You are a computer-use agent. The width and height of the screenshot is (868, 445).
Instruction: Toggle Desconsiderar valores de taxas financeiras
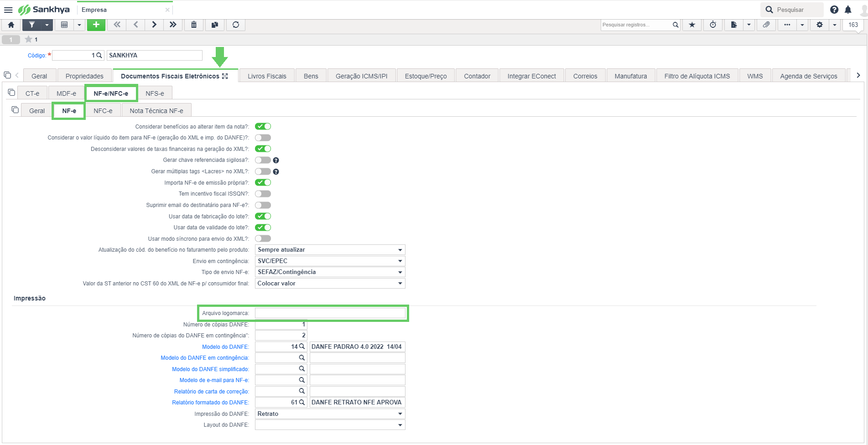click(x=263, y=149)
